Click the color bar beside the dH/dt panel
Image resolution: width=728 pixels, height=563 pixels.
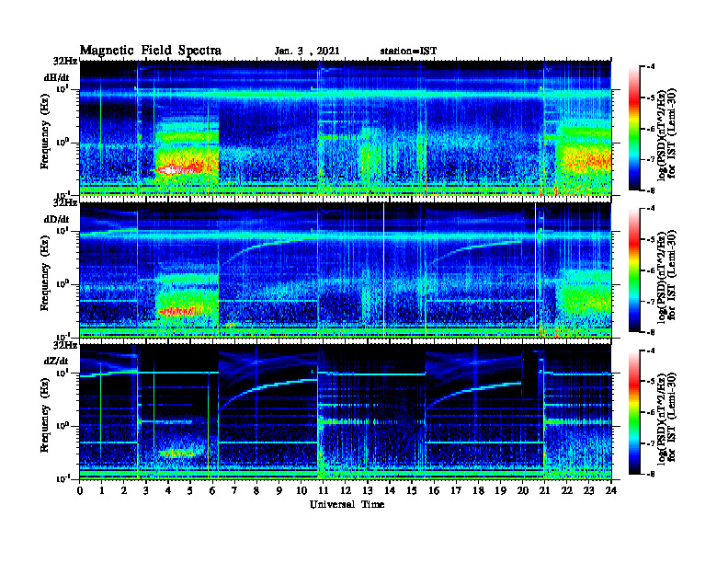[634, 129]
